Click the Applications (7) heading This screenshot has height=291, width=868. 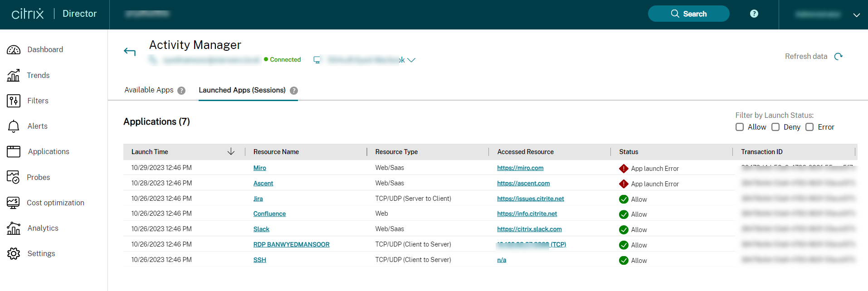click(x=156, y=121)
